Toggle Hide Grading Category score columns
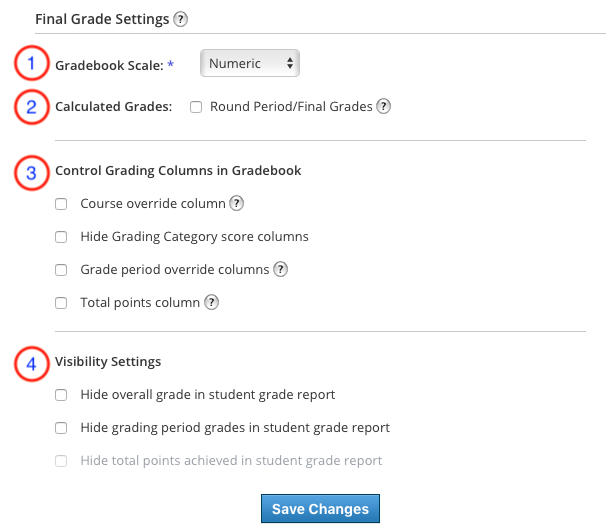613x532 pixels. click(61, 237)
